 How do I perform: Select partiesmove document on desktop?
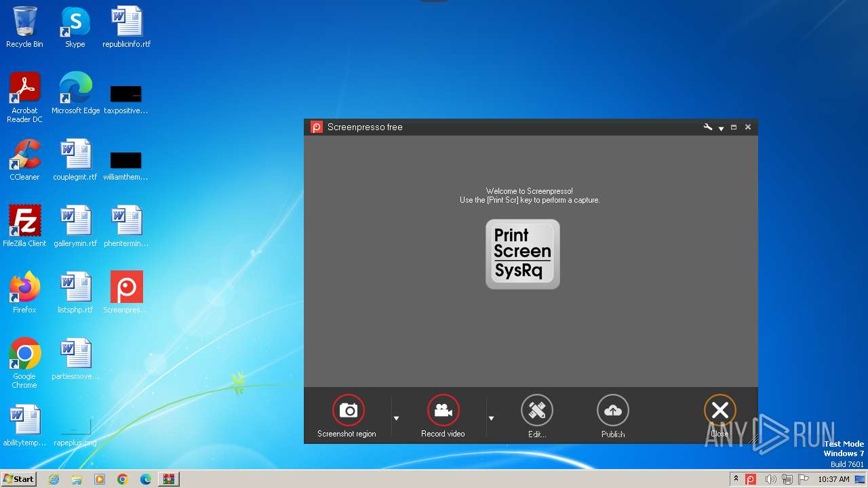point(75,359)
